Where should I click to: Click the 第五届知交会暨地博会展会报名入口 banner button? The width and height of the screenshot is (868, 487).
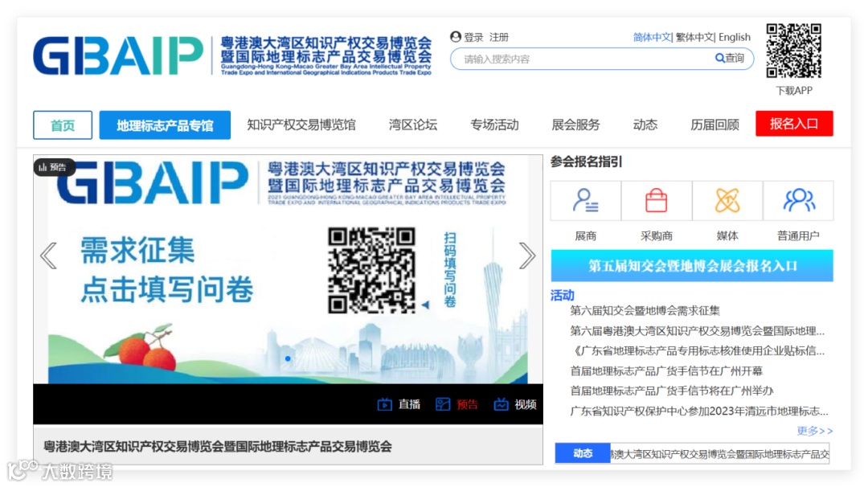tap(692, 266)
